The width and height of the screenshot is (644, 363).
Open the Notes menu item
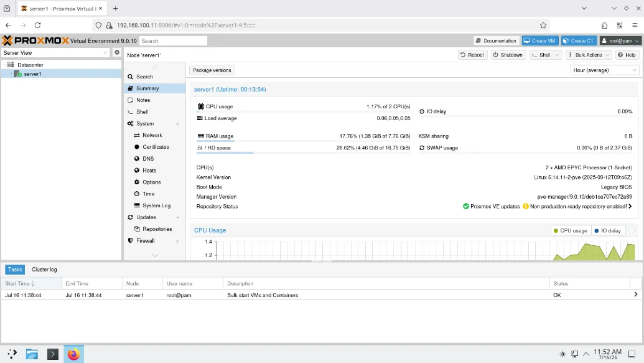click(x=154, y=100)
